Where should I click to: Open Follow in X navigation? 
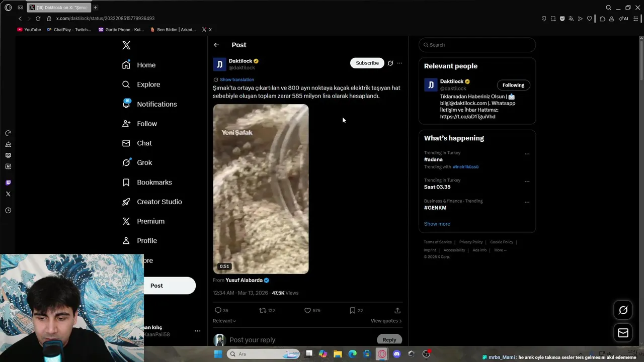click(140, 124)
